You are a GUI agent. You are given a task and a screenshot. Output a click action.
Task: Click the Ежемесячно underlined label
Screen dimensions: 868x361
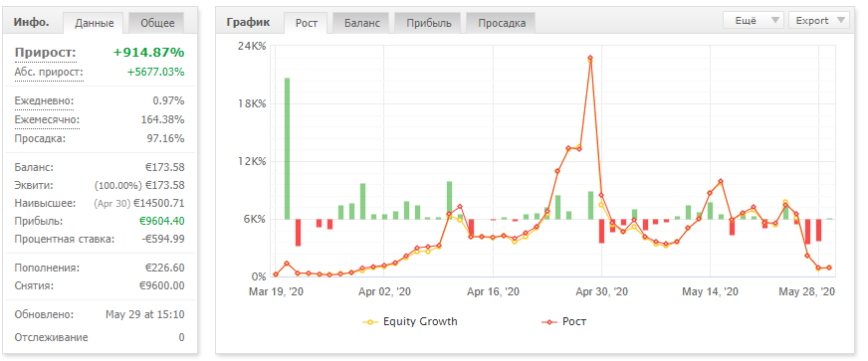(47, 120)
